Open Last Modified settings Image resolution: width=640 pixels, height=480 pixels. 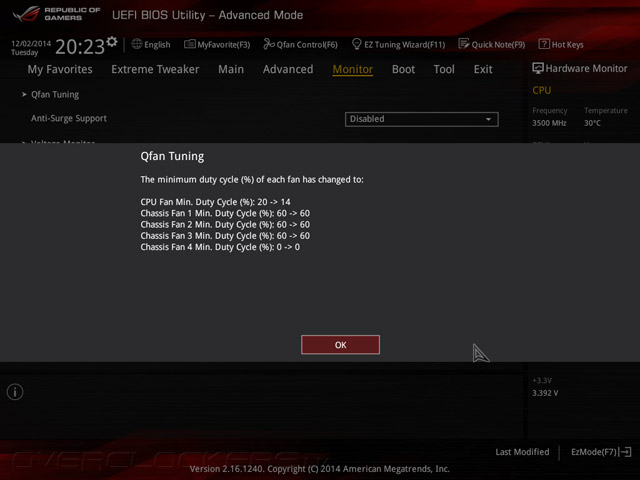point(522,452)
